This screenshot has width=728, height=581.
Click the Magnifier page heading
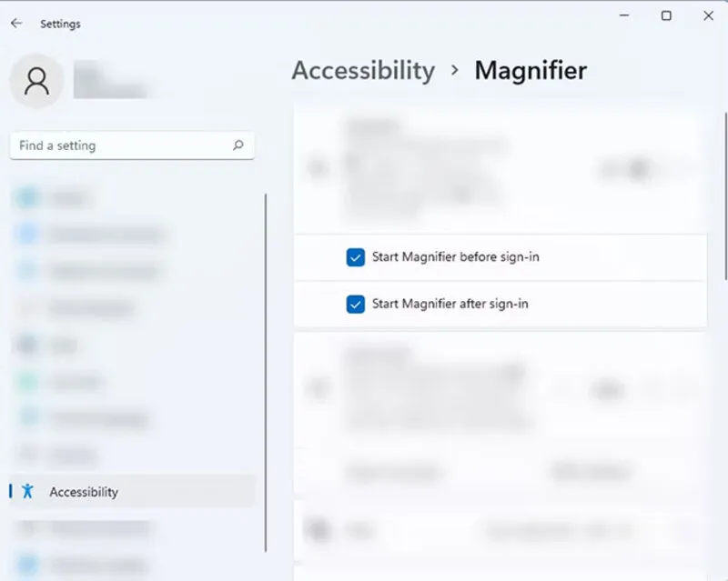(531, 71)
